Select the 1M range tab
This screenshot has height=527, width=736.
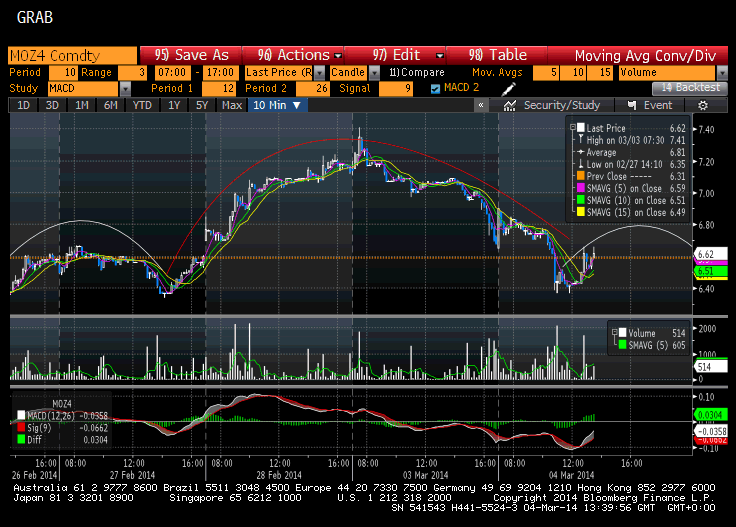pyautogui.click(x=82, y=105)
